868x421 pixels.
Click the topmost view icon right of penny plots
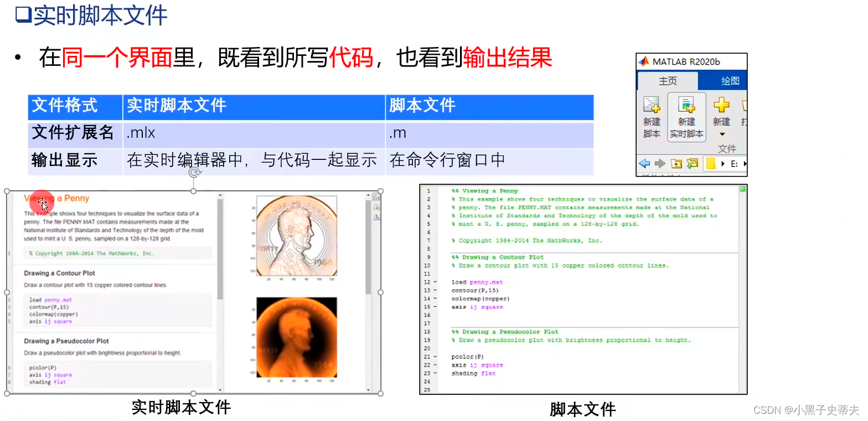[x=377, y=197]
